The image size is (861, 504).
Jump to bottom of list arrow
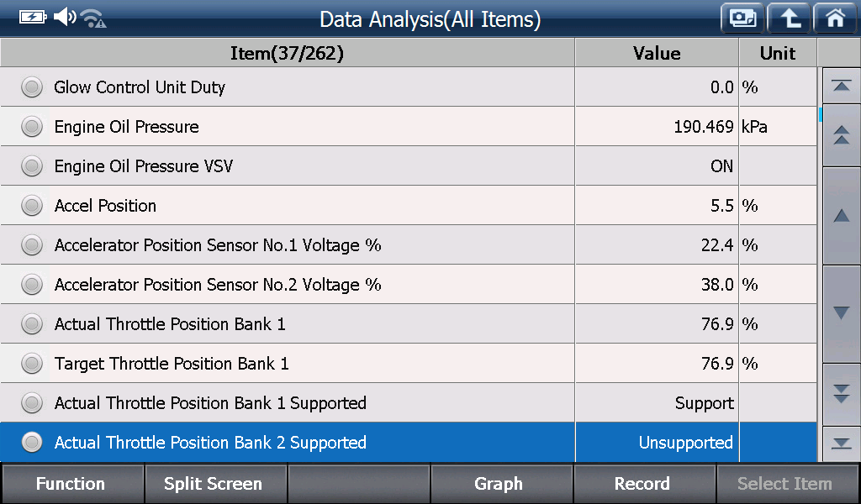point(841,444)
